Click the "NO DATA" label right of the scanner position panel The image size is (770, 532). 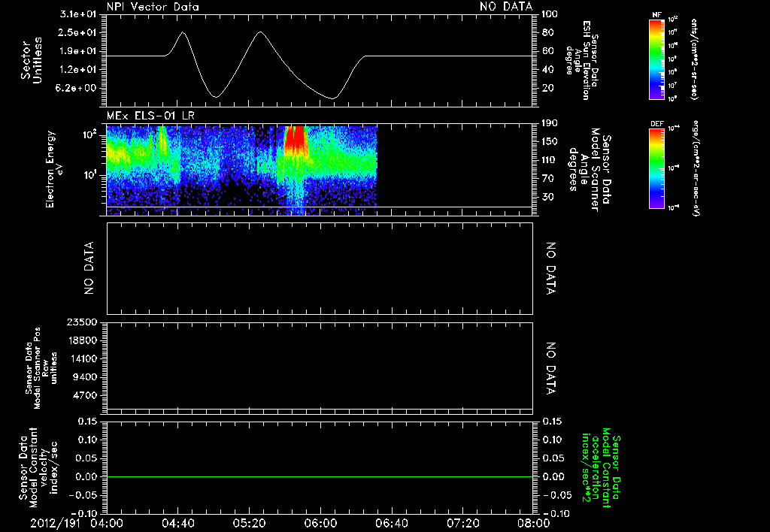pyautogui.click(x=551, y=369)
